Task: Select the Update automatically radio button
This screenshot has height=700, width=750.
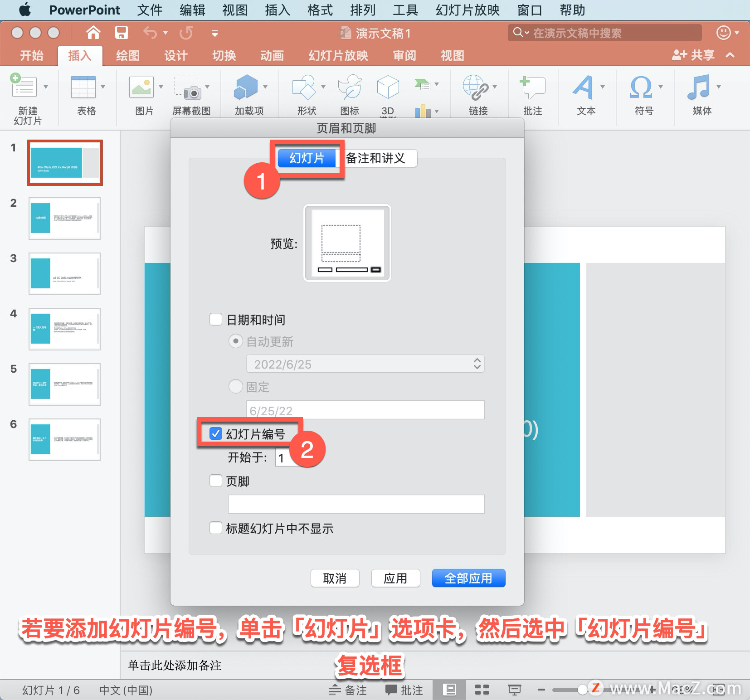Action: tap(236, 341)
